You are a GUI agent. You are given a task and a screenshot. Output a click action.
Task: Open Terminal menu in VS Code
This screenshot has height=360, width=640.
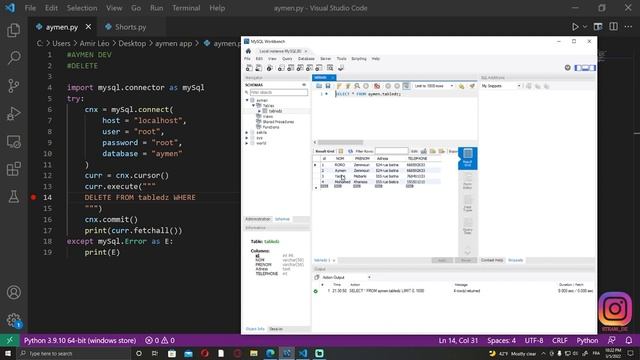[186, 8]
